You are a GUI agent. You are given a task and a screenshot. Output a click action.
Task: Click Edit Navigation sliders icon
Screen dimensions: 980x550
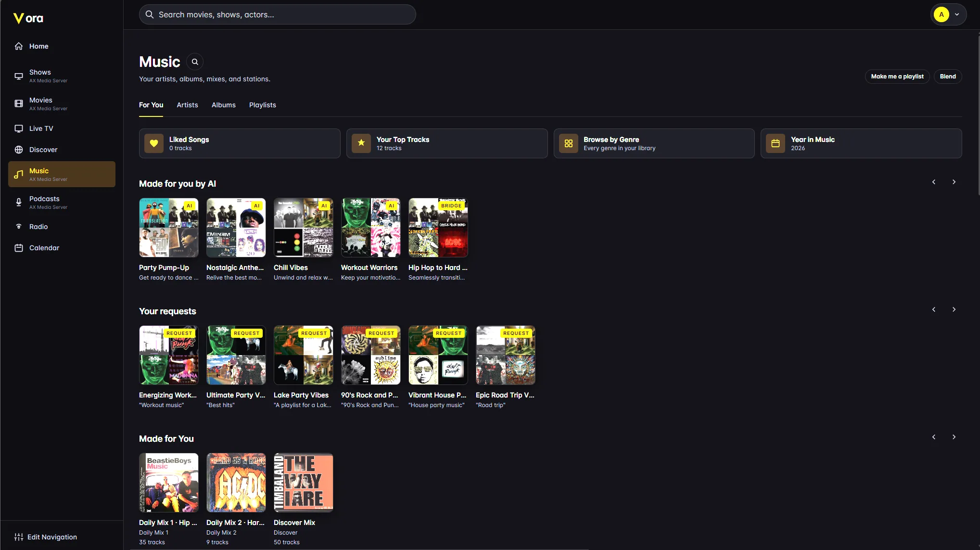[19, 537]
